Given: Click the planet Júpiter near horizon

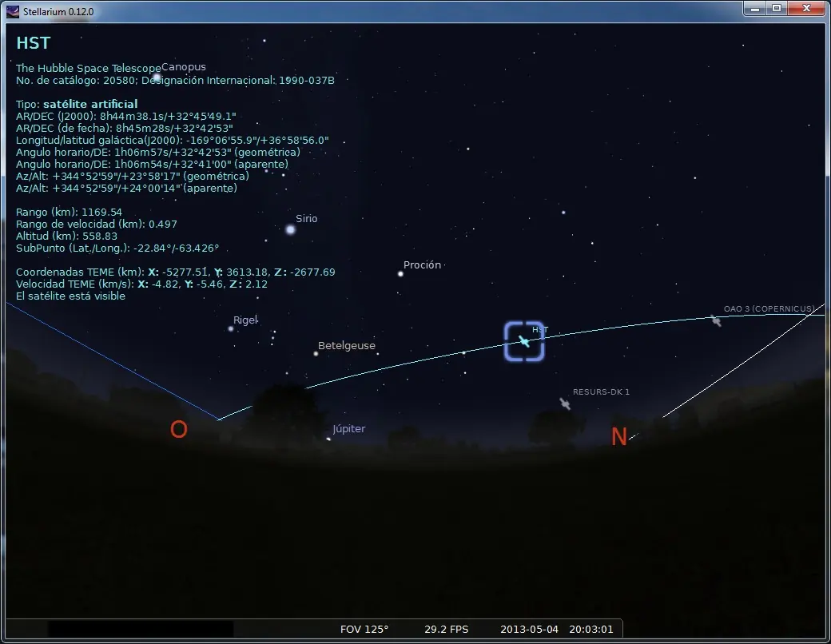Looking at the screenshot, I should [328, 439].
